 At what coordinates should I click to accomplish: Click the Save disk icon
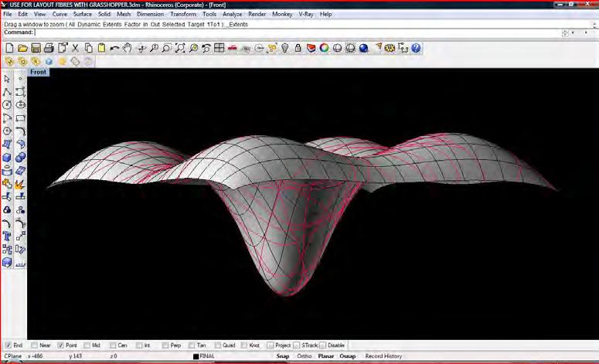point(36,48)
